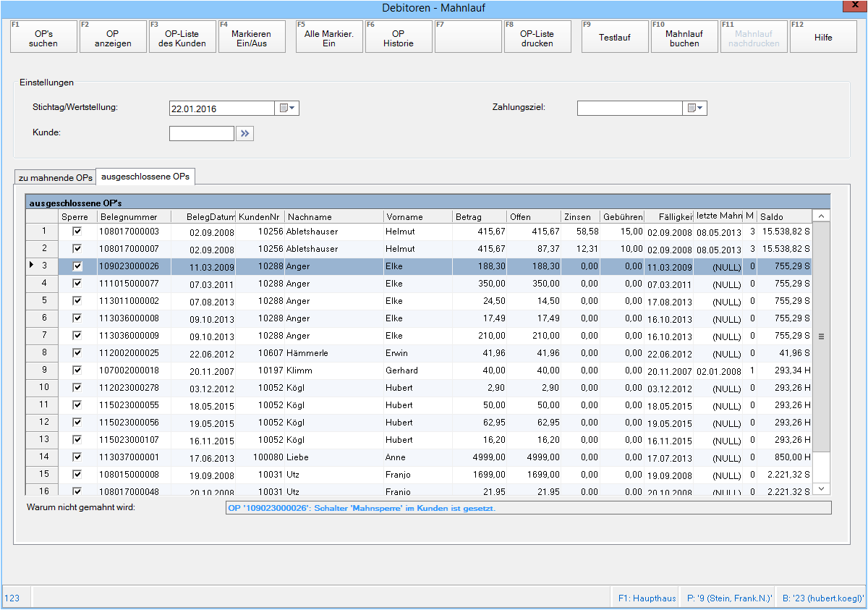Click the F1 OP's suchen toolbar button
The width and height of the screenshot is (868, 610).
point(43,37)
